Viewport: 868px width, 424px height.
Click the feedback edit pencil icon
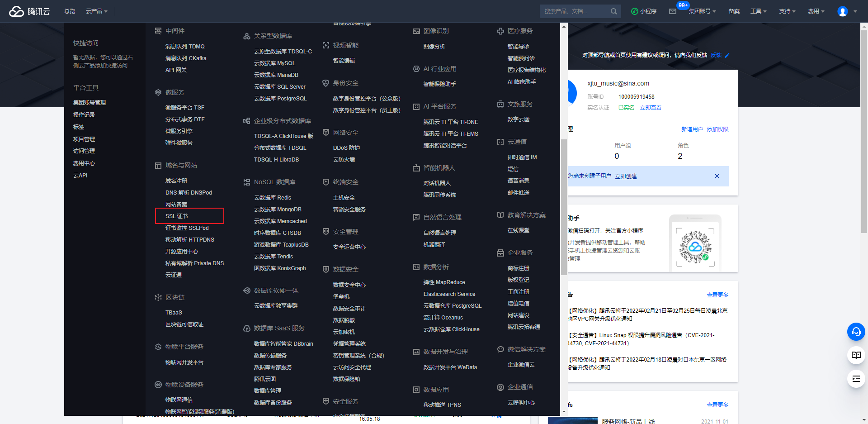[x=727, y=56]
